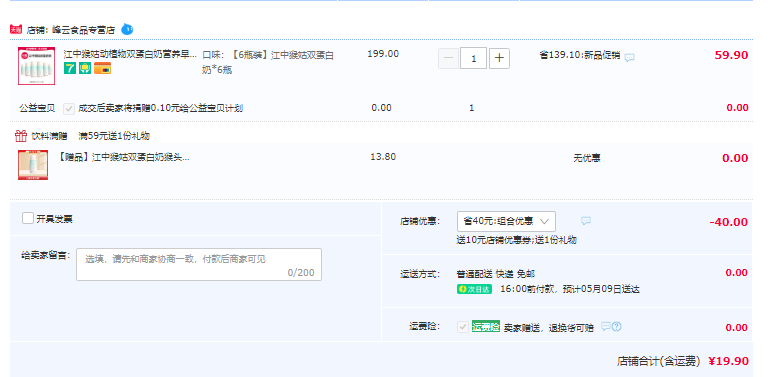The width and height of the screenshot is (772, 377).
Task: Click the 省139.10:新品促销 promotion text
Action: click(x=579, y=55)
